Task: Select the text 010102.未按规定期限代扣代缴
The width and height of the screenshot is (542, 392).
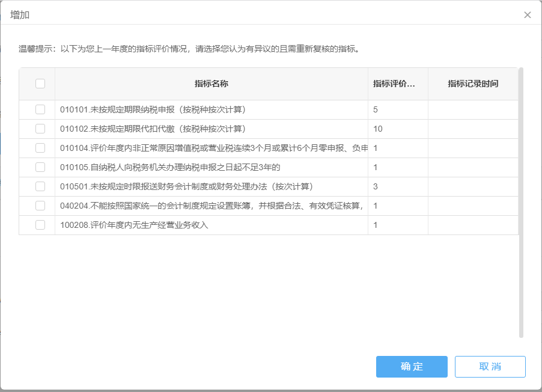Action: click(117, 129)
